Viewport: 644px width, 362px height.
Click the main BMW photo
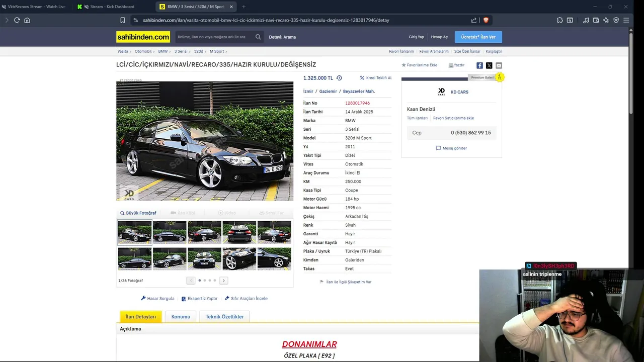coord(205,141)
